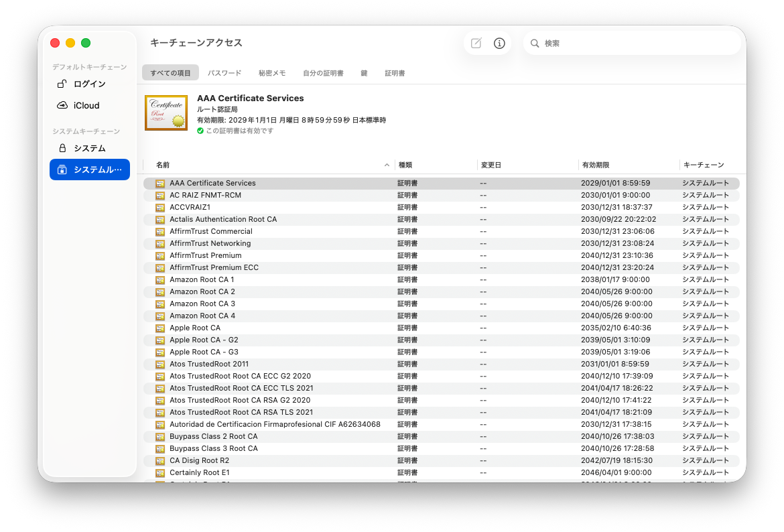This screenshot has height=532, width=784.
Task: Click the green valid-certificate checkmark icon
Action: click(x=200, y=131)
